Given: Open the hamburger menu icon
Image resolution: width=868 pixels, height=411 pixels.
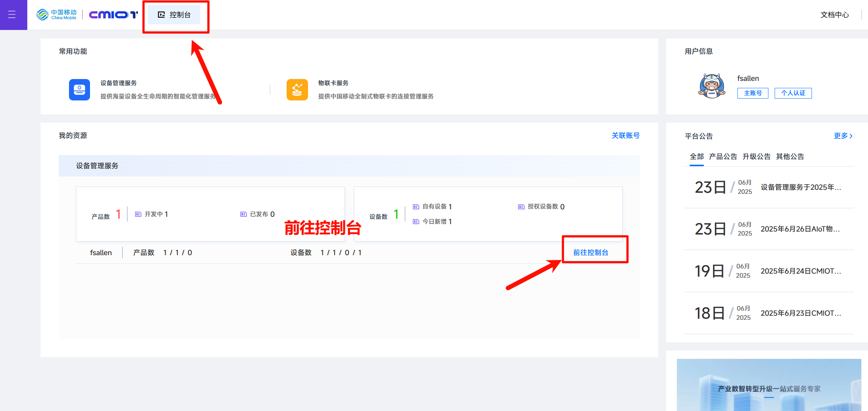Looking at the screenshot, I should (x=12, y=15).
